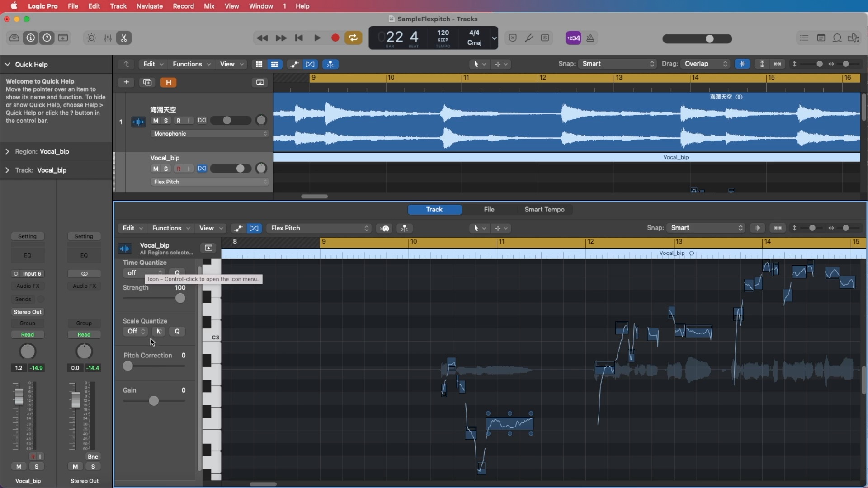Image resolution: width=868 pixels, height=488 pixels.
Task: Open the Record menu
Action: (x=183, y=6)
